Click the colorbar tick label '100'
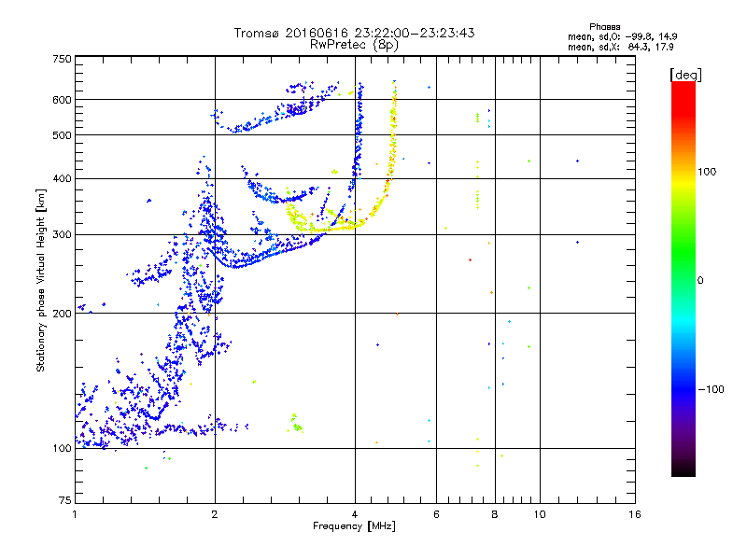Screen dimensions: 747x560 707,172
